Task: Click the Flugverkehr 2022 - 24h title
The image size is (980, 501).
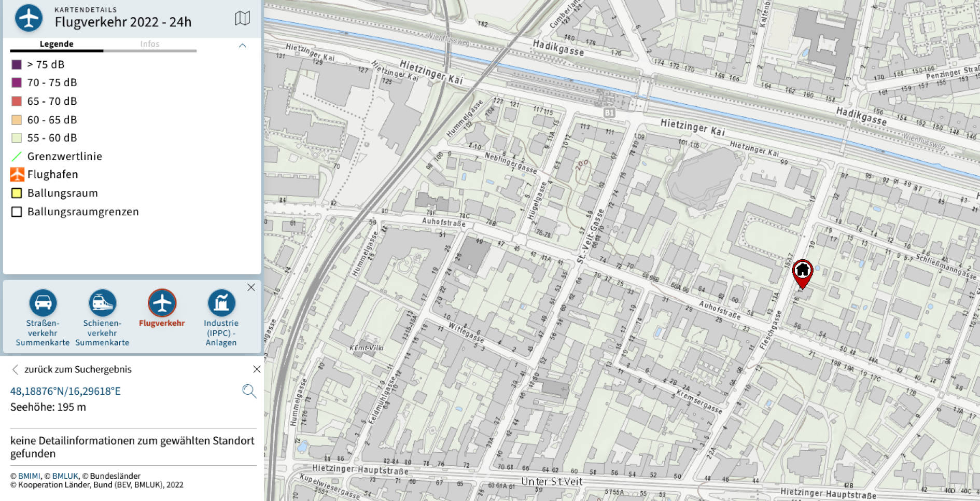Action: (123, 22)
